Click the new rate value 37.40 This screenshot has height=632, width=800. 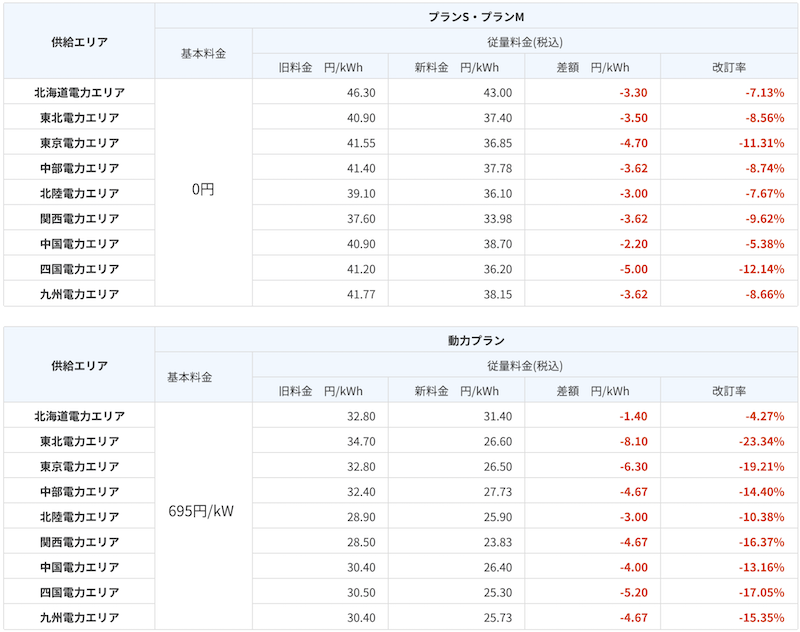(x=498, y=118)
